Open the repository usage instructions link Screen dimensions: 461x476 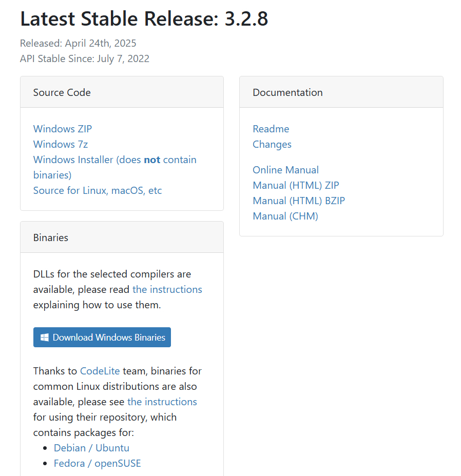tap(162, 402)
